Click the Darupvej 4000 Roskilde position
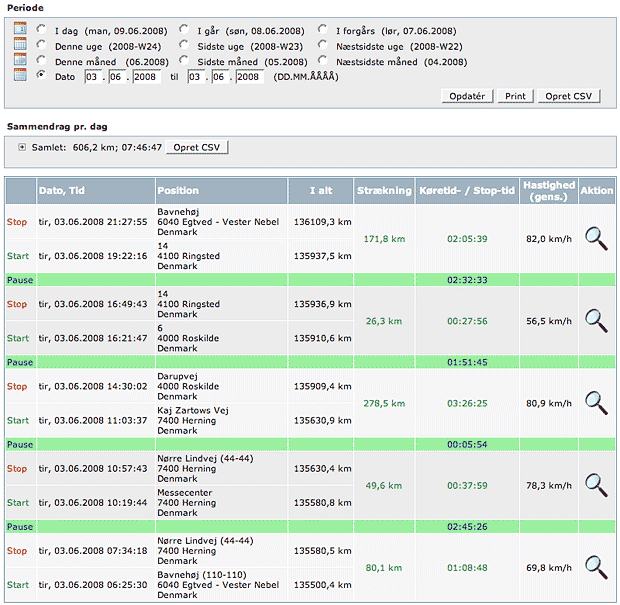The image size is (620, 605). (x=188, y=386)
